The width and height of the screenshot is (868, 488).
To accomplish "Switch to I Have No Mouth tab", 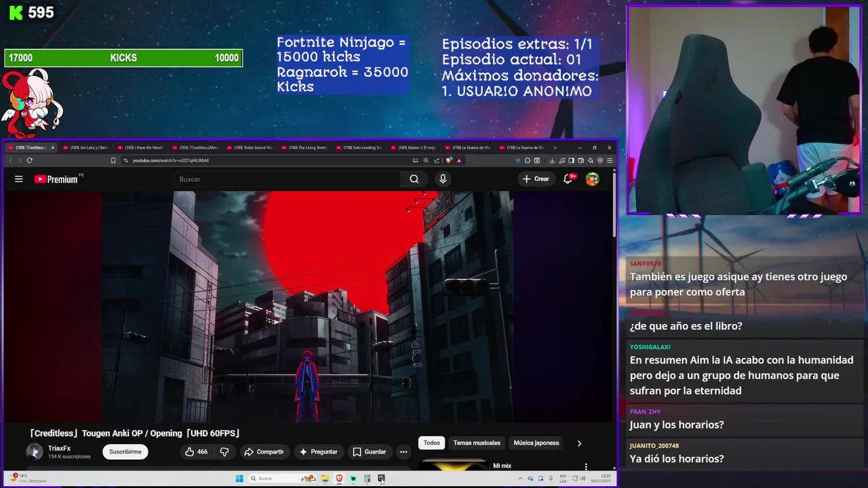I will click(x=141, y=147).
